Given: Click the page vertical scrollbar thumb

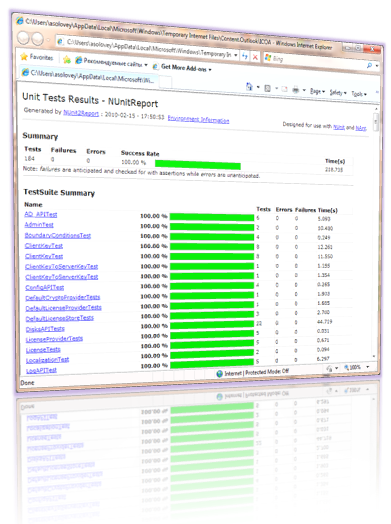Looking at the screenshot, I should 376,122.
